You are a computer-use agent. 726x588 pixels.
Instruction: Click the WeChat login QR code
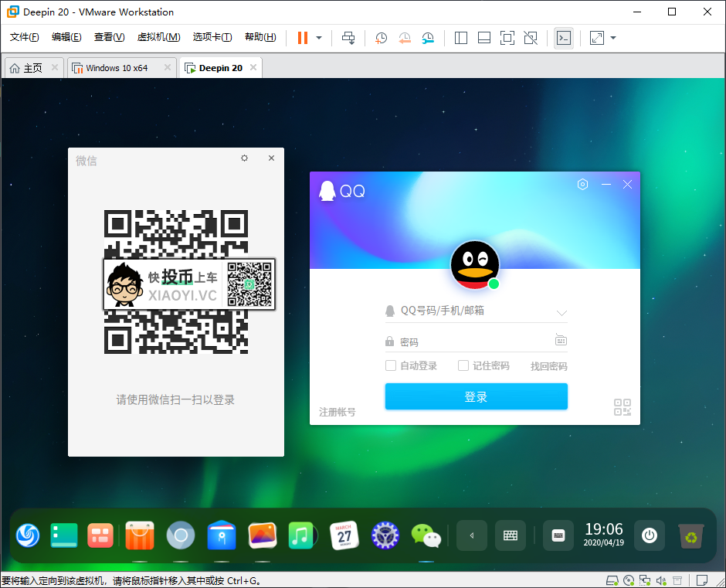(x=176, y=282)
